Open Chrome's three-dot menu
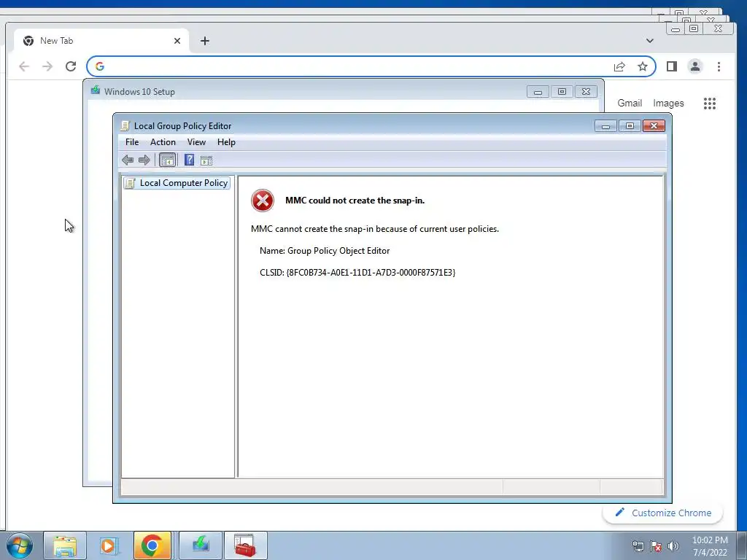 click(719, 66)
